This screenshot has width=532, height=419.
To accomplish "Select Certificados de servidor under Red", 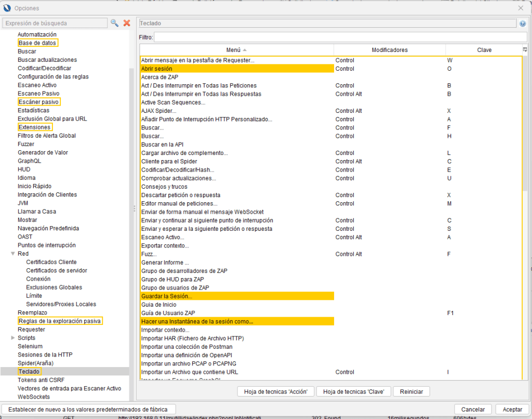I will pyautogui.click(x=57, y=270).
